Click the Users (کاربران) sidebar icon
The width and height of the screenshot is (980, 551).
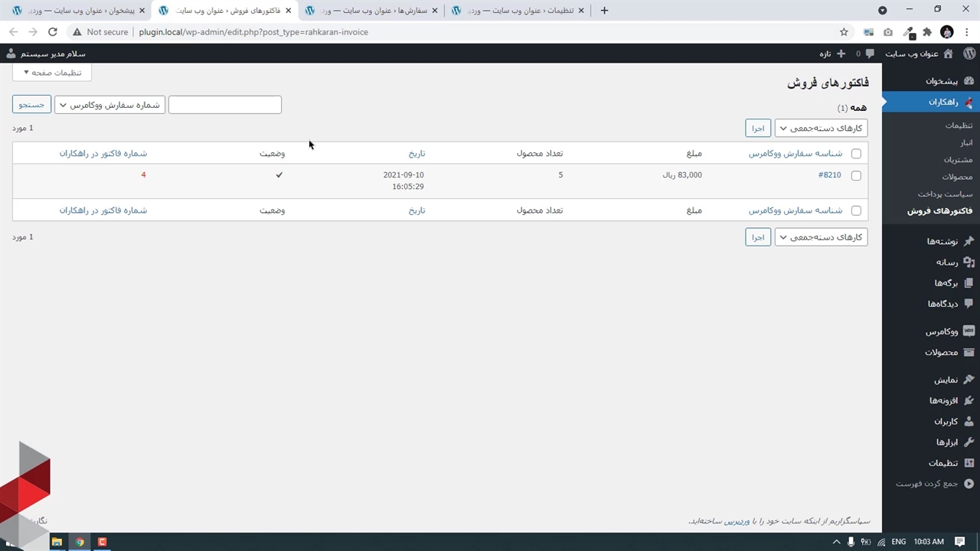pyautogui.click(x=969, y=422)
